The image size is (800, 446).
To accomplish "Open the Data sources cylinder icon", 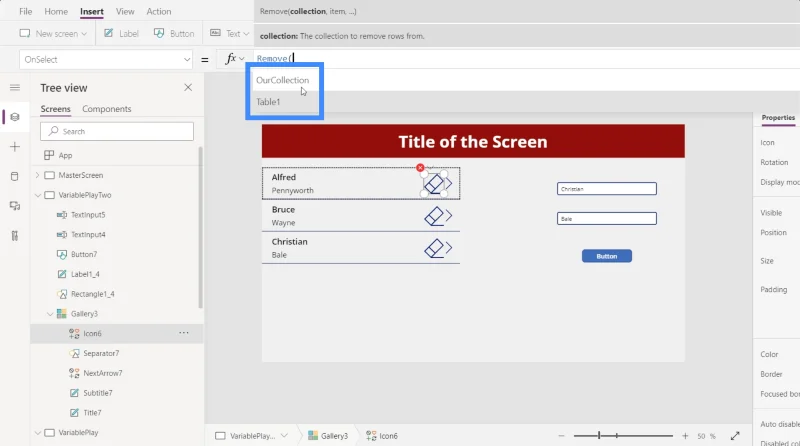I will pyautogui.click(x=15, y=177).
